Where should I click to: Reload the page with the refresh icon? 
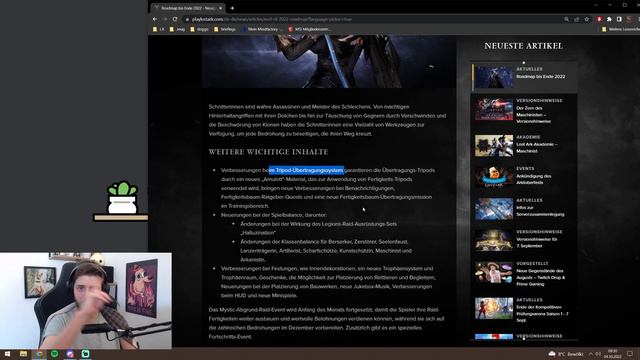[175, 19]
